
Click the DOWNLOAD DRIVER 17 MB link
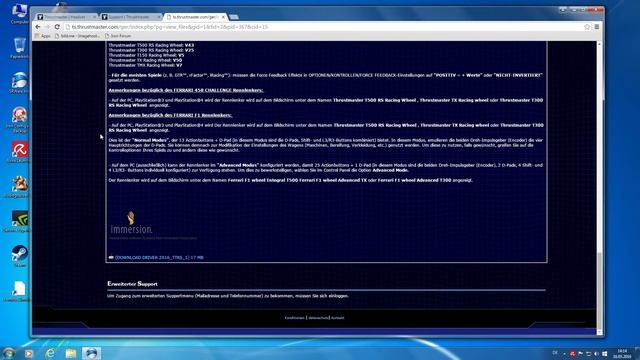pyautogui.click(x=159, y=258)
